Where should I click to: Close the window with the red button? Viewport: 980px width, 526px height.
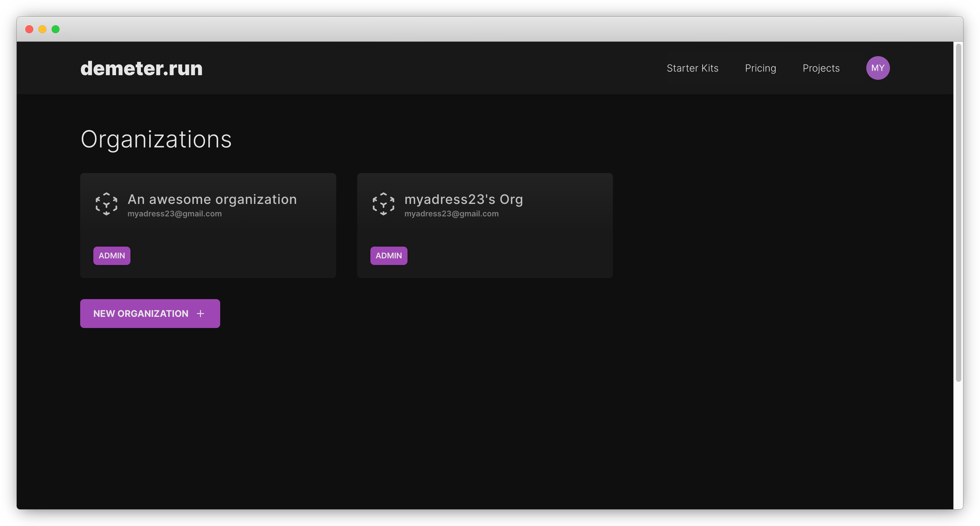click(29, 29)
